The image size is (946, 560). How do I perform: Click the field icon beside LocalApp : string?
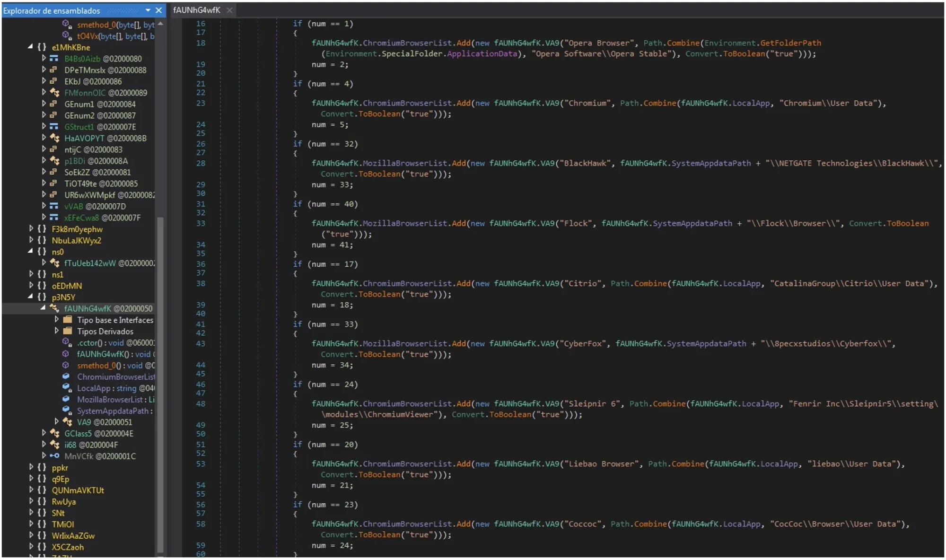tap(67, 388)
